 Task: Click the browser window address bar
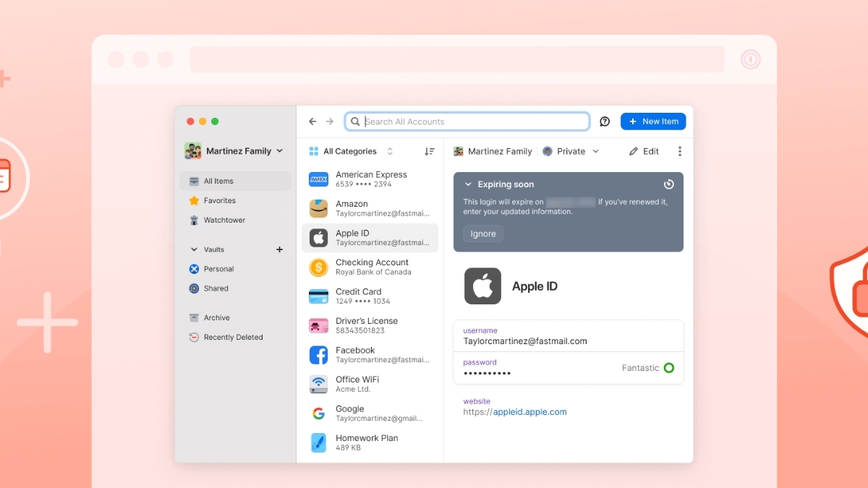coord(456,59)
